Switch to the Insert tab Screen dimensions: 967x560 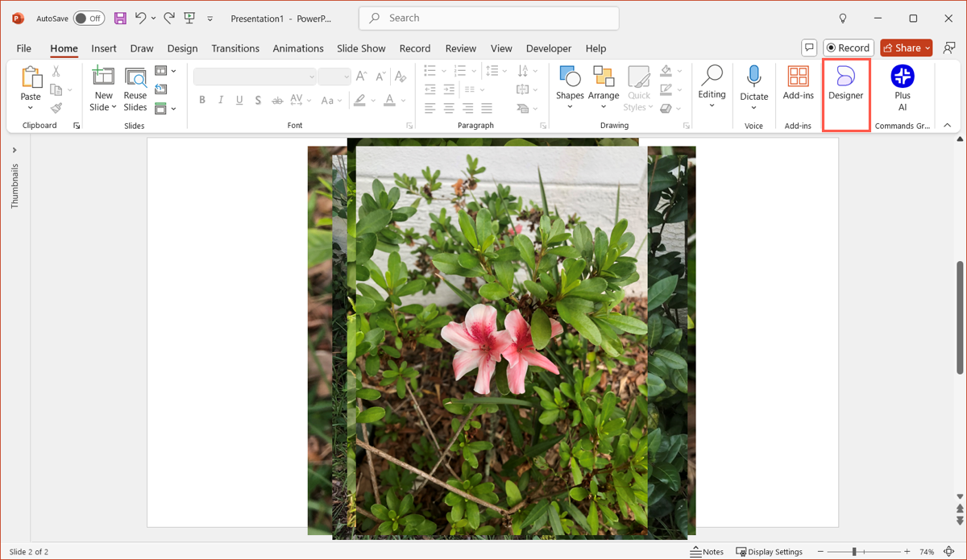[x=104, y=48]
